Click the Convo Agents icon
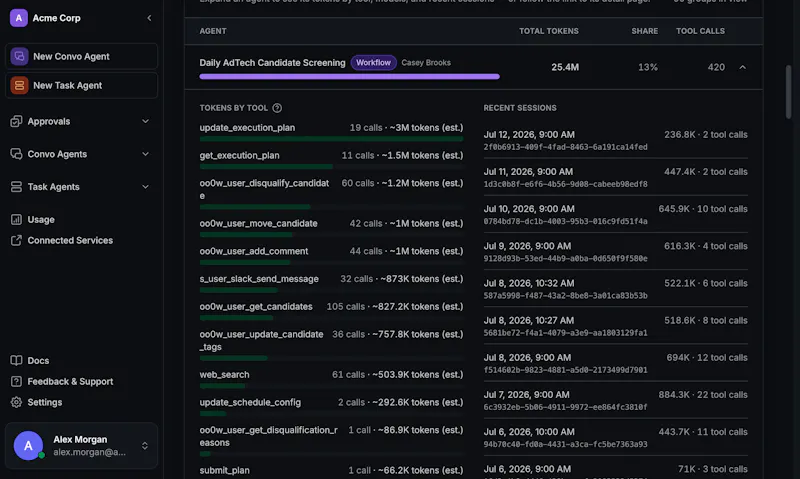 pyautogui.click(x=16, y=154)
